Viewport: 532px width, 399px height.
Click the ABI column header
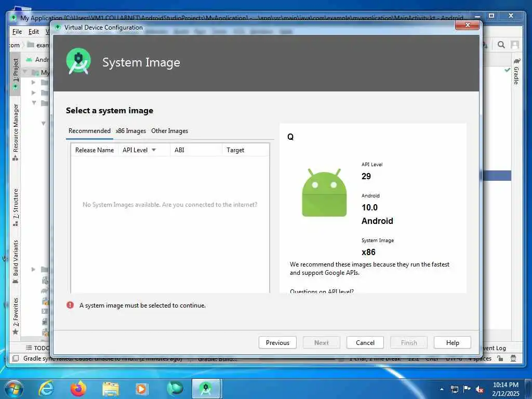pyautogui.click(x=196, y=150)
